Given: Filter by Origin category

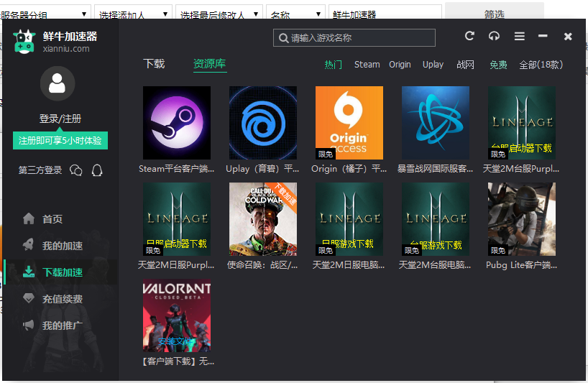Looking at the screenshot, I should pos(400,65).
